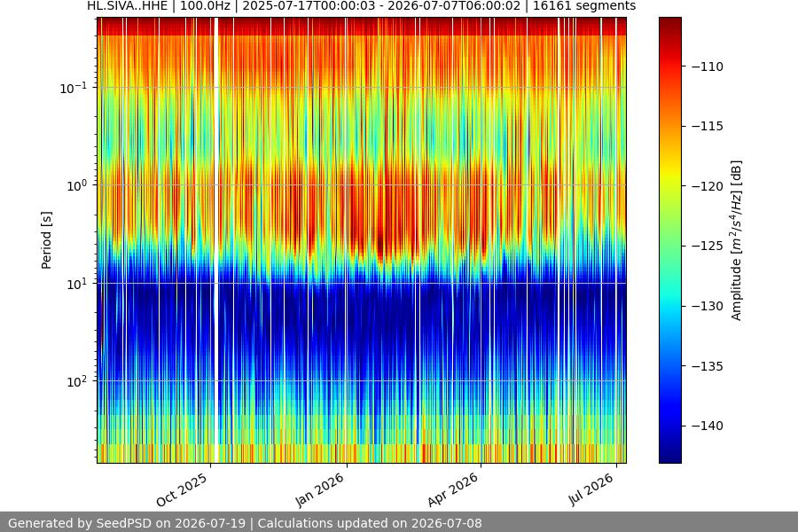Image resolution: width=798 pixels, height=532 pixels.
Task: Click the −120 colorbar tick label
Action: (x=708, y=186)
